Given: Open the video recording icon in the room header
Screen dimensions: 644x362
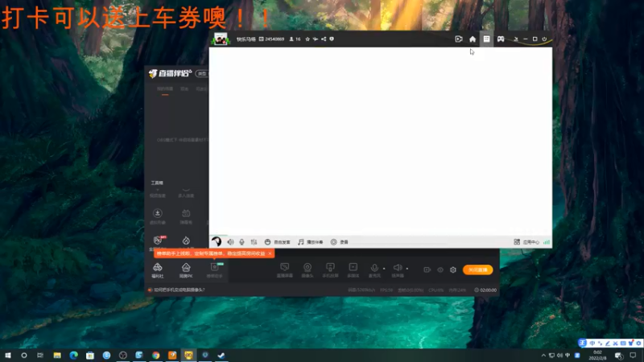Looking at the screenshot, I should [459, 39].
